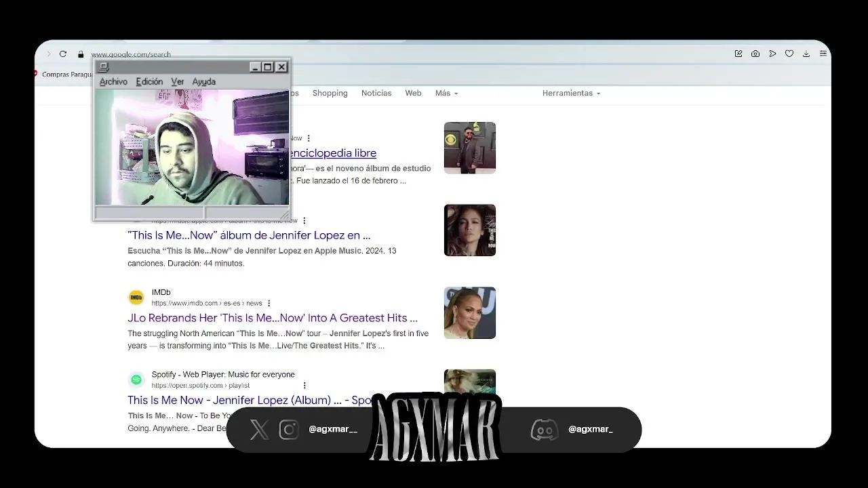Screen dimensions: 868x488
Task: Open 'This Is Me Now - Jennifer Lopez (Album)' Spotify link
Action: pyautogui.click(x=249, y=400)
